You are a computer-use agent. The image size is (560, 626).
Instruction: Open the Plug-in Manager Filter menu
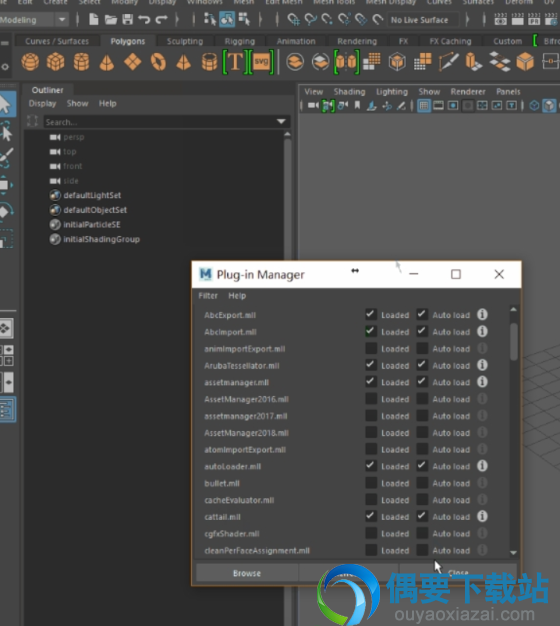point(208,295)
